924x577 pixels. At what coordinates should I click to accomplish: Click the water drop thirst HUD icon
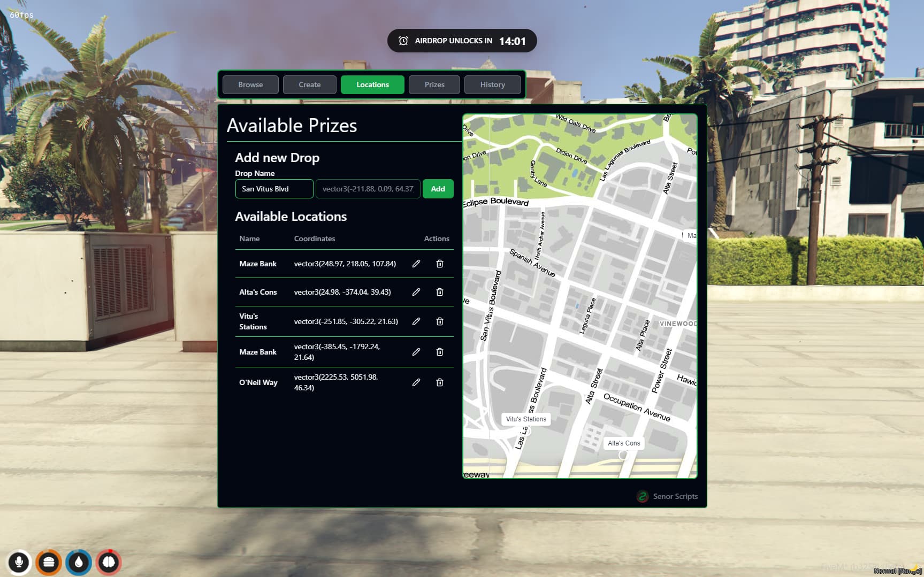[x=79, y=562]
